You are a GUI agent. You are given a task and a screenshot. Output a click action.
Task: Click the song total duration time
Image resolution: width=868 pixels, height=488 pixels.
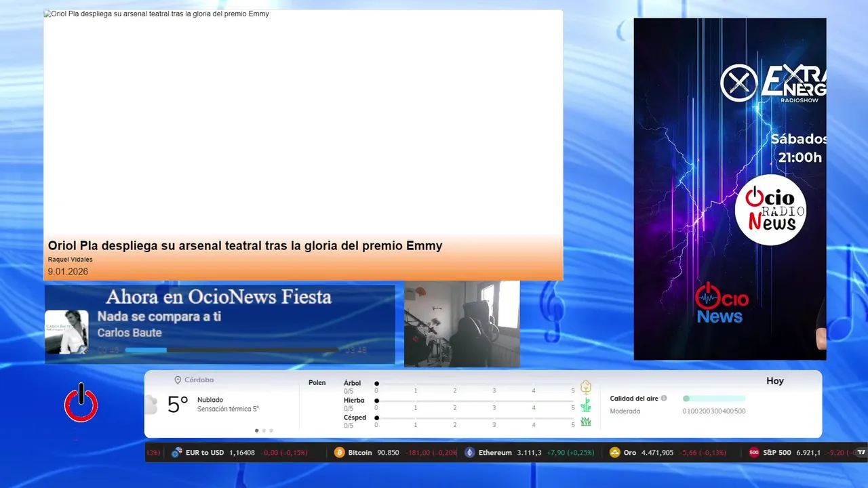pos(355,350)
